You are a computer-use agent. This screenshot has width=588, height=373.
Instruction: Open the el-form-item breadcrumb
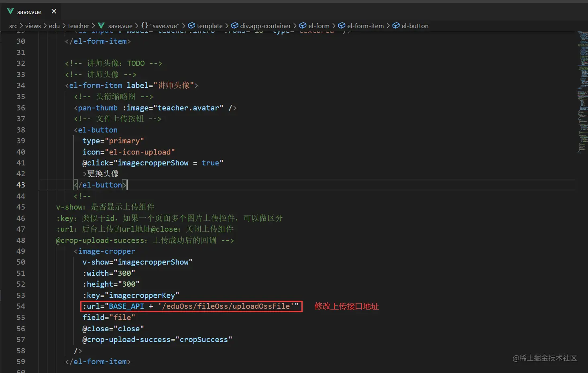[x=365, y=26]
